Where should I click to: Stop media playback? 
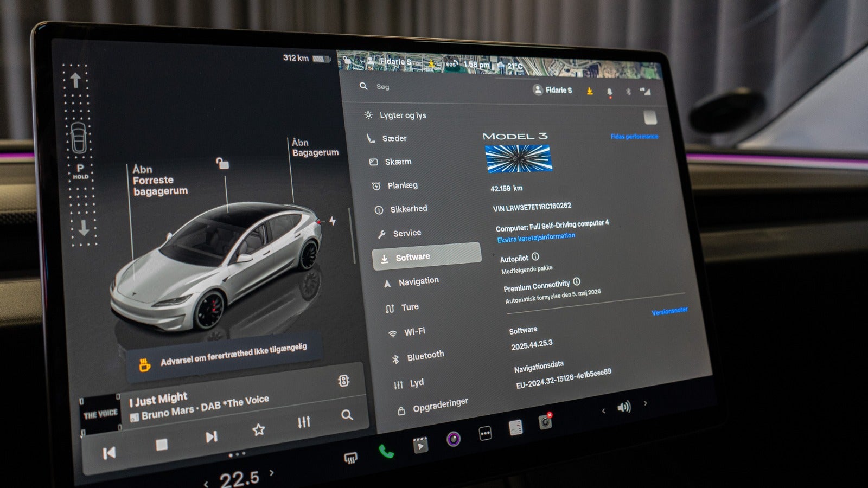click(x=161, y=445)
